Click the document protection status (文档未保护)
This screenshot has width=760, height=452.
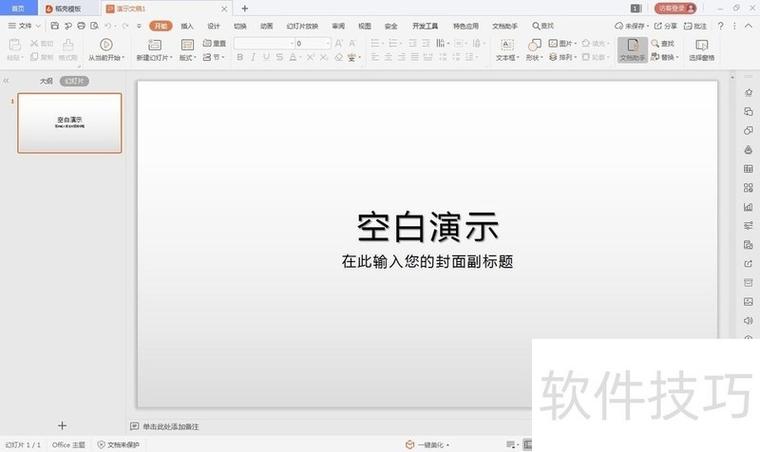(x=118, y=445)
